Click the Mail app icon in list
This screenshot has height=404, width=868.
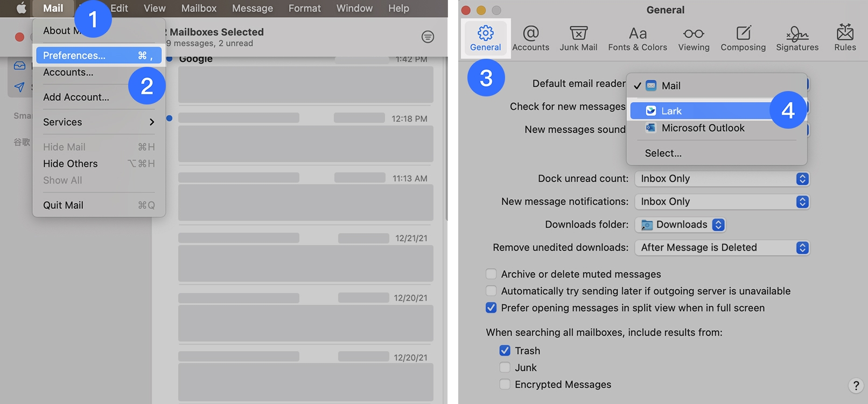tap(651, 86)
